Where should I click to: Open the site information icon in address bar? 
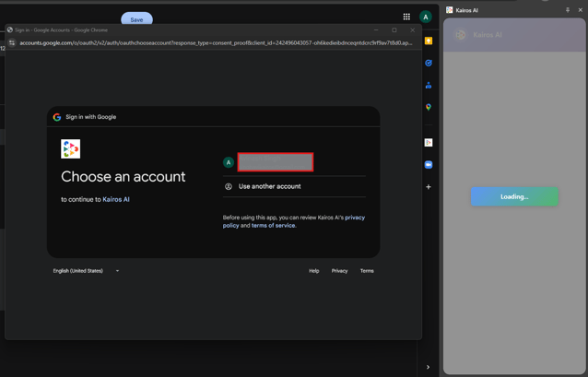click(12, 43)
